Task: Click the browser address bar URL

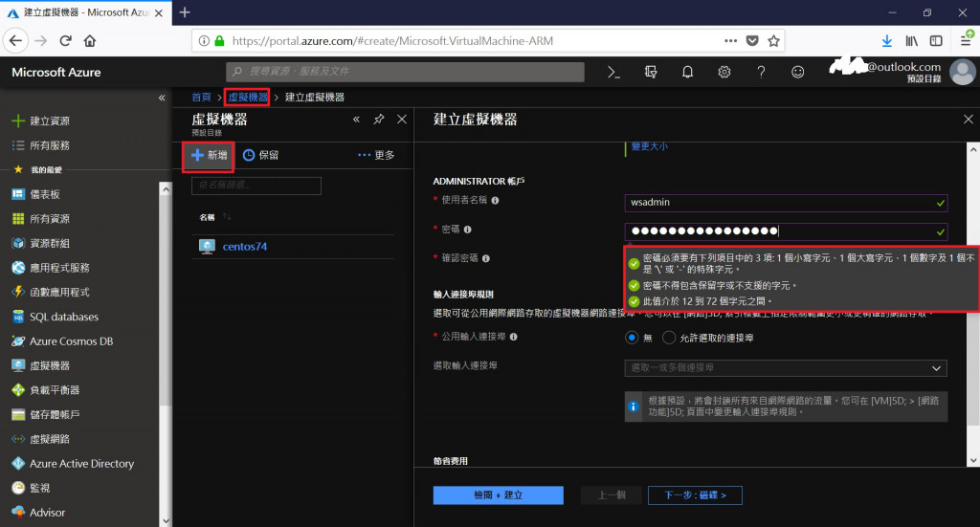Action: tap(392, 41)
